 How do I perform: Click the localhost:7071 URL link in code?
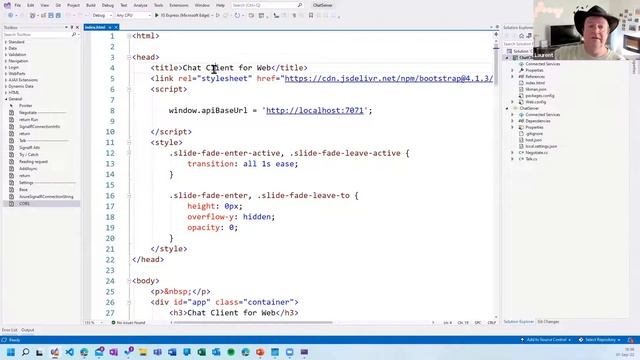tap(315, 111)
